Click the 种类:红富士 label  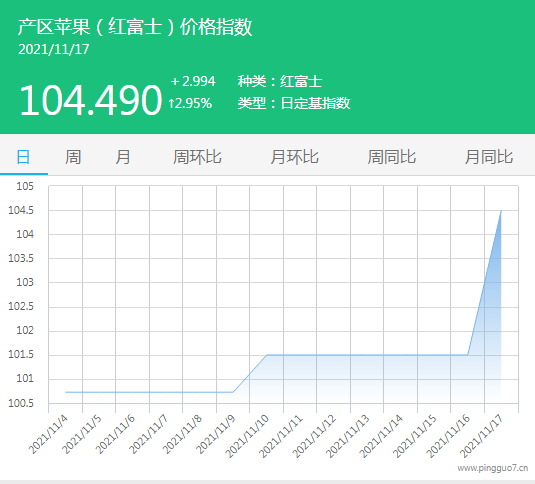click(280, 82)
